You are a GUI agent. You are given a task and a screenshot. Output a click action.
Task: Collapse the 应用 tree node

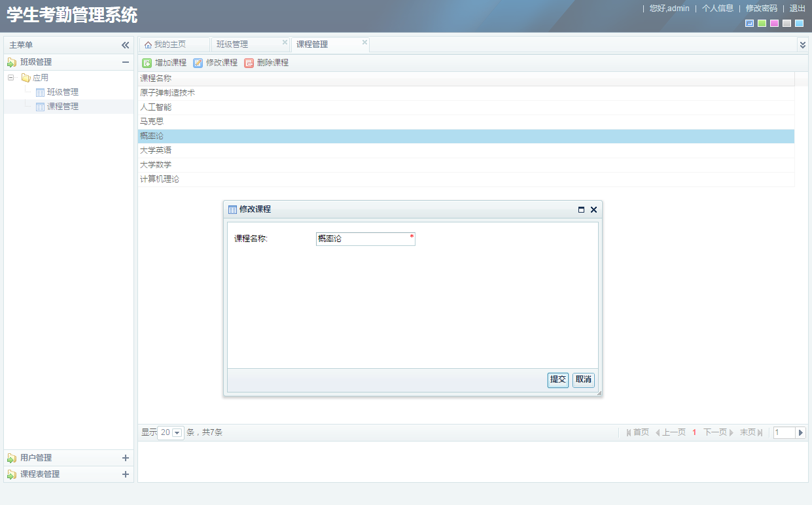[x=10, y=78]
